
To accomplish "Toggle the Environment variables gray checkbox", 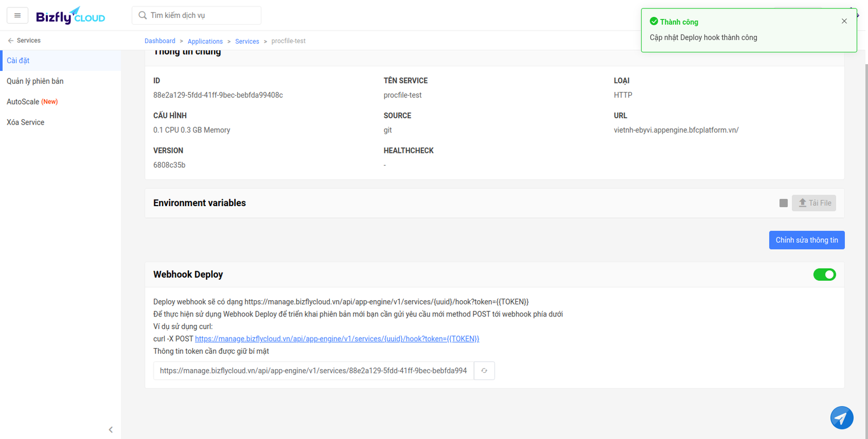I will pyautogui.click(x=783, y=203).
